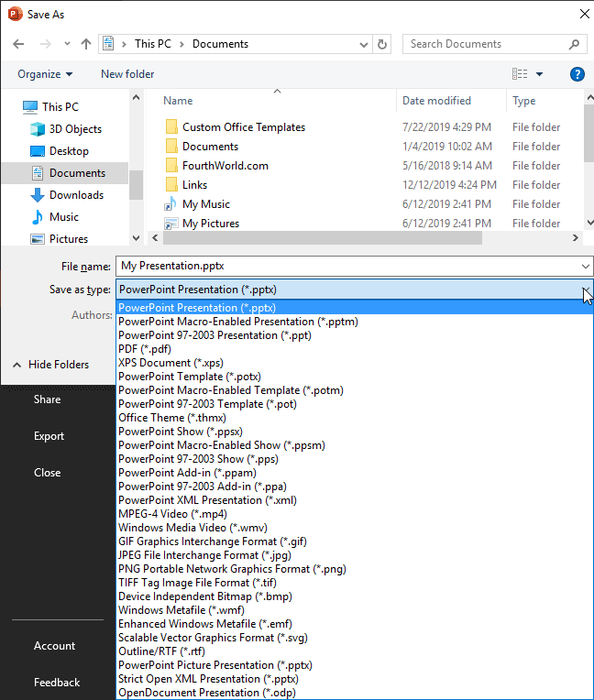Viewport: 594px width, 700px height.
Task: Refresh the Documents folder listing
Action: [382, 44]
